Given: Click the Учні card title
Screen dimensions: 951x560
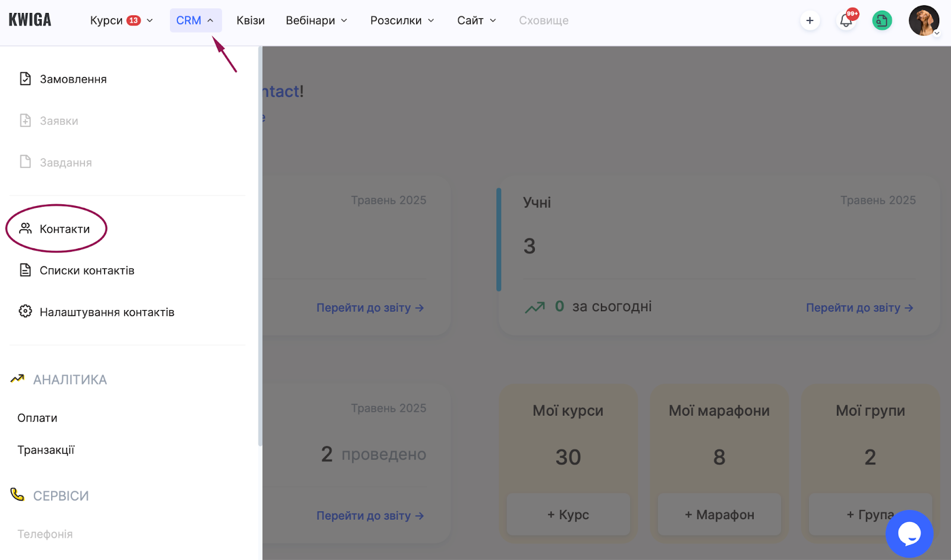Looking at the screenshot, I should [537, 203].
